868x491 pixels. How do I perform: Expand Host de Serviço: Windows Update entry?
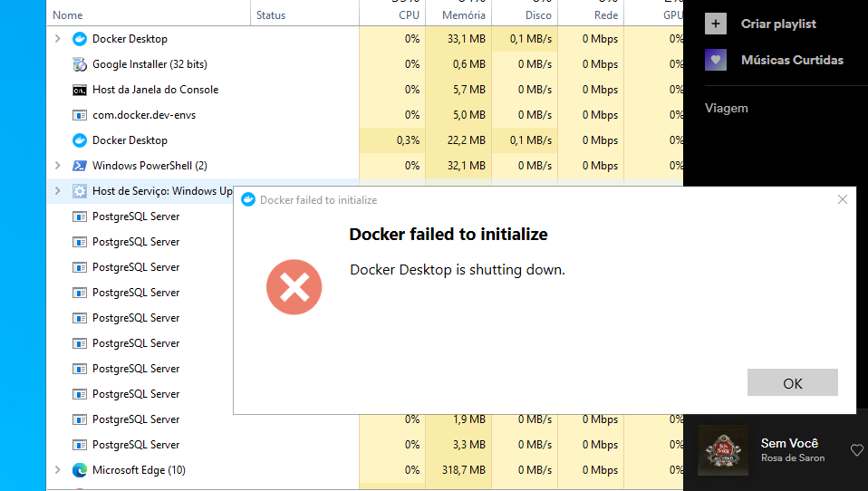coord(58,191)
